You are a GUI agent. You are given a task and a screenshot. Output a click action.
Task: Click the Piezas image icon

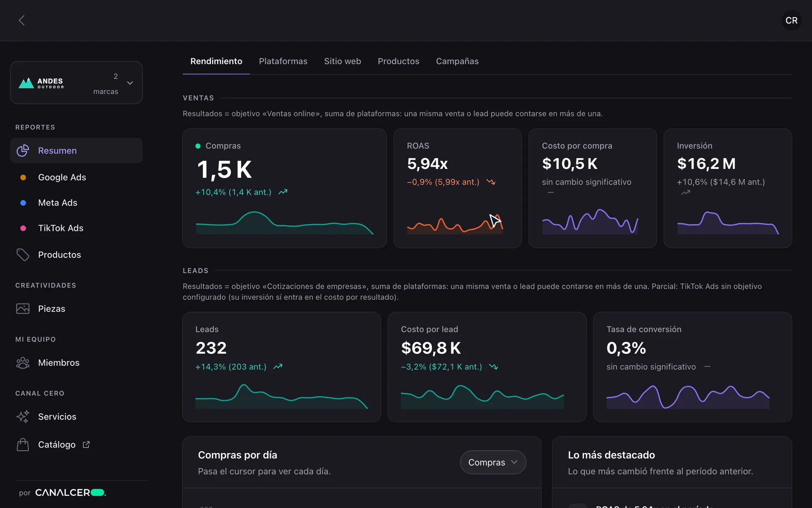23,309
